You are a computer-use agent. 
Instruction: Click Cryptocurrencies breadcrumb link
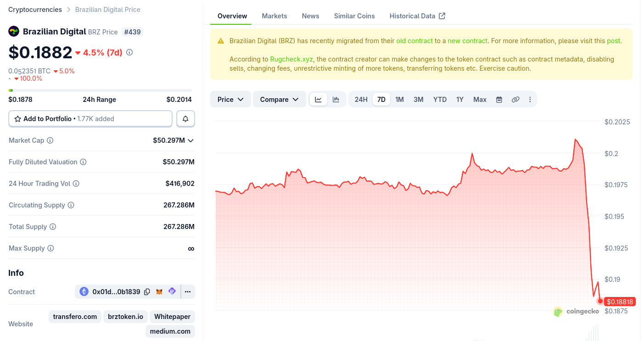click(x=35, y=10)
